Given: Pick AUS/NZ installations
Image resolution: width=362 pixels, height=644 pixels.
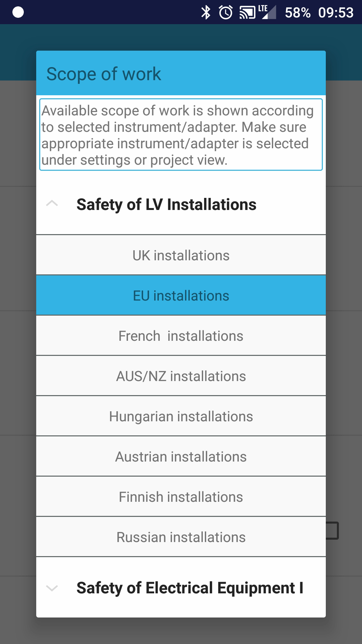Looking at the screenshot, I should (181, 376).
